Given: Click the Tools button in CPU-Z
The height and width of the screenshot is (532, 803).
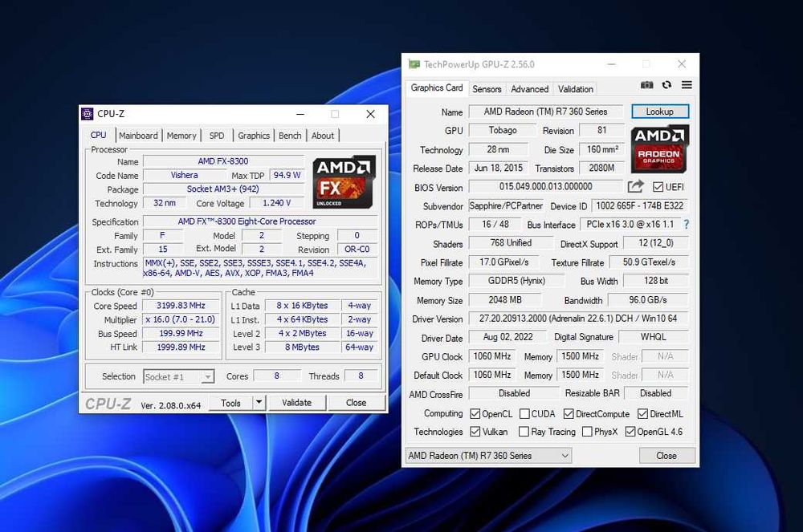Looking at the screenshot, I should (x=230, y=403).
